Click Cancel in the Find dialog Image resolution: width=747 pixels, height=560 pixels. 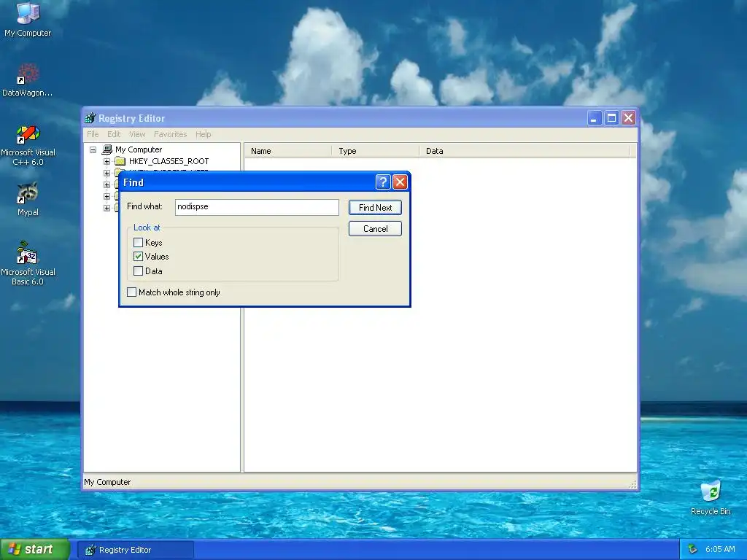pos(375,228)
